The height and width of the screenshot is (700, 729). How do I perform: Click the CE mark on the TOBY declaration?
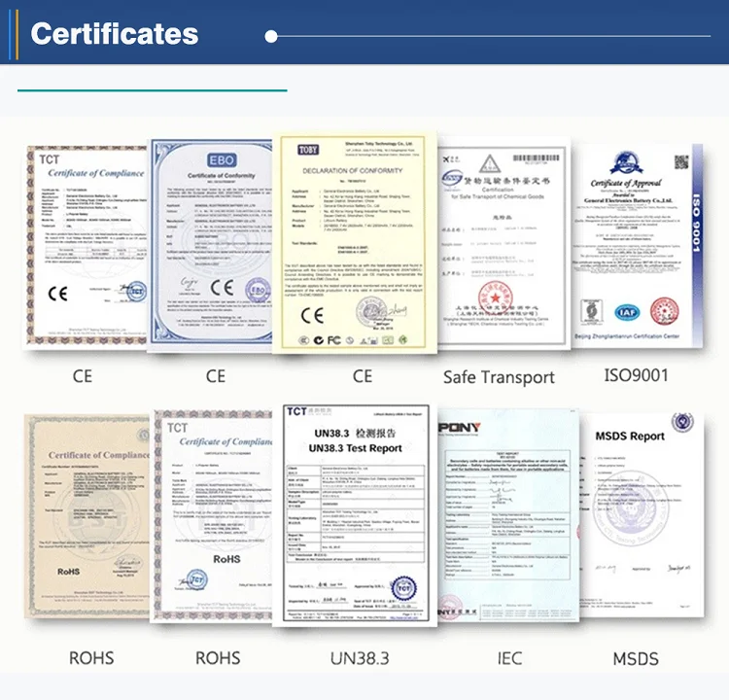point(312,315)
